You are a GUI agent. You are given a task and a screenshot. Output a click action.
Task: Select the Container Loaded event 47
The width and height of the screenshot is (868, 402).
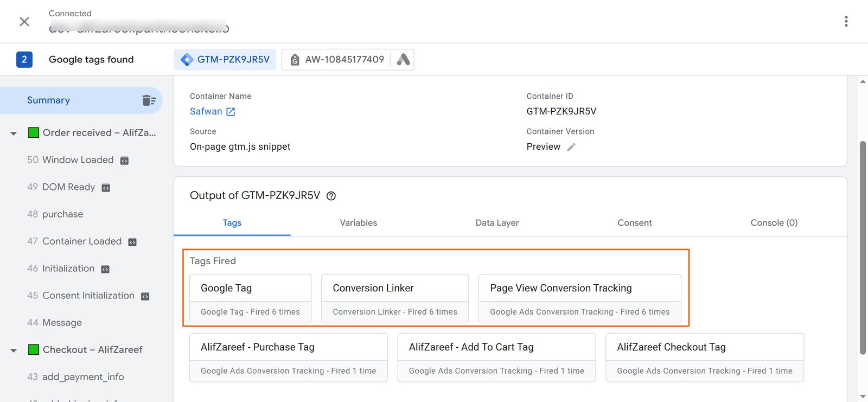click(74, 241)
